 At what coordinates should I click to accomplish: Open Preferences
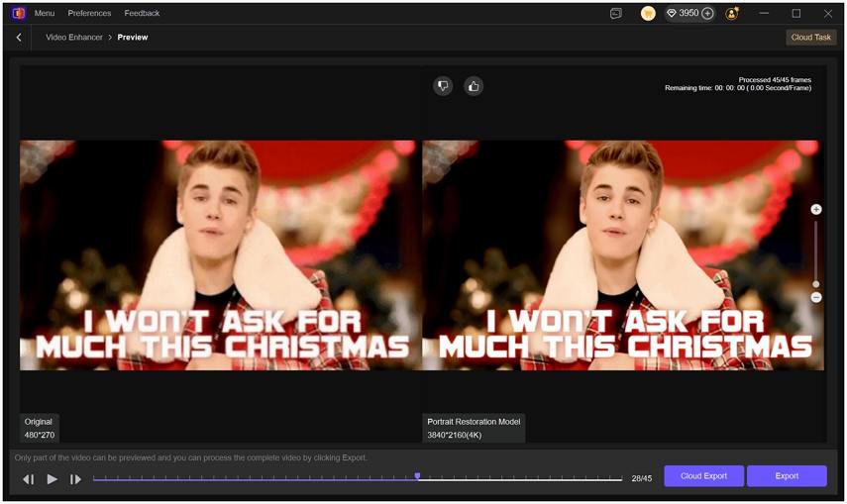(89, 13)
